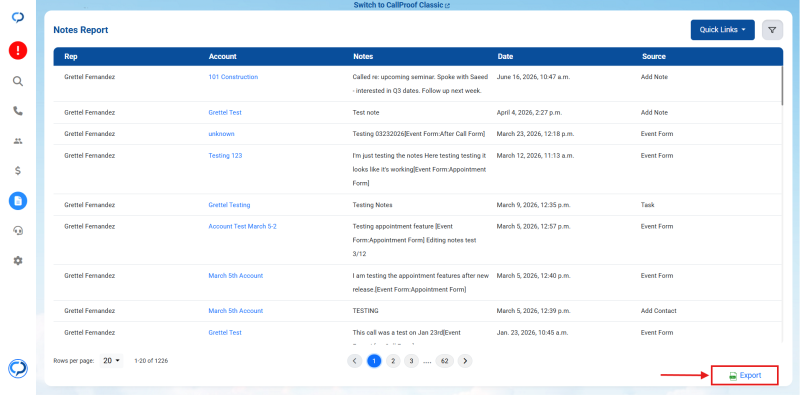This screenshot has height=395, width=800.
Task: Open the settings gear sidebar icon
Action: [x=18, y=260]
